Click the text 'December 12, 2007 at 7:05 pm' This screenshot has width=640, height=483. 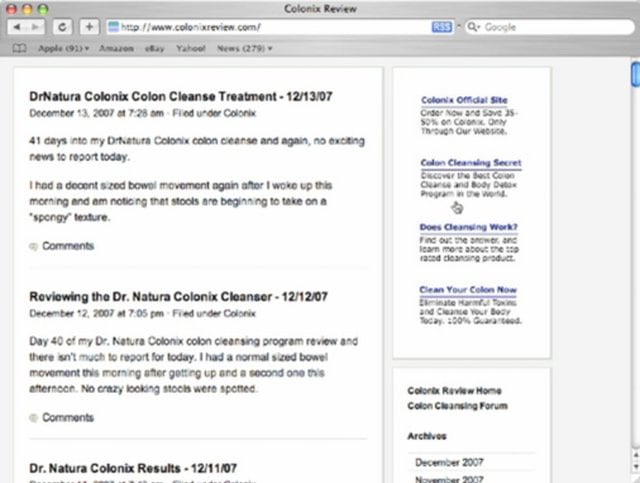tap(97, 314)
